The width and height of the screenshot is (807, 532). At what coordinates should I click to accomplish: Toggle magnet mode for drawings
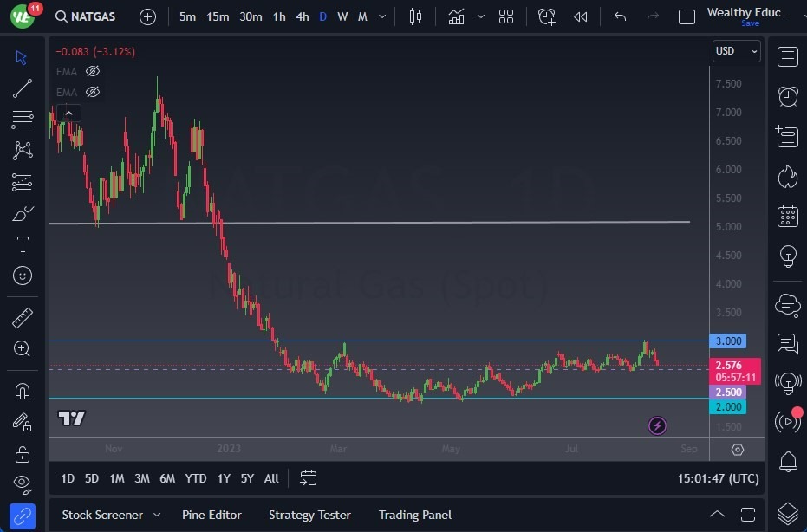(x=23, y=392)
